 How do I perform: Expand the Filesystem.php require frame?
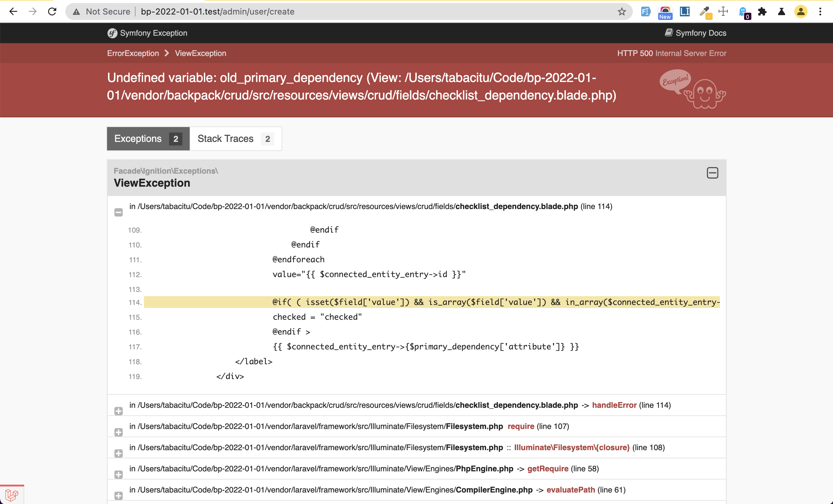click(118, 432)
